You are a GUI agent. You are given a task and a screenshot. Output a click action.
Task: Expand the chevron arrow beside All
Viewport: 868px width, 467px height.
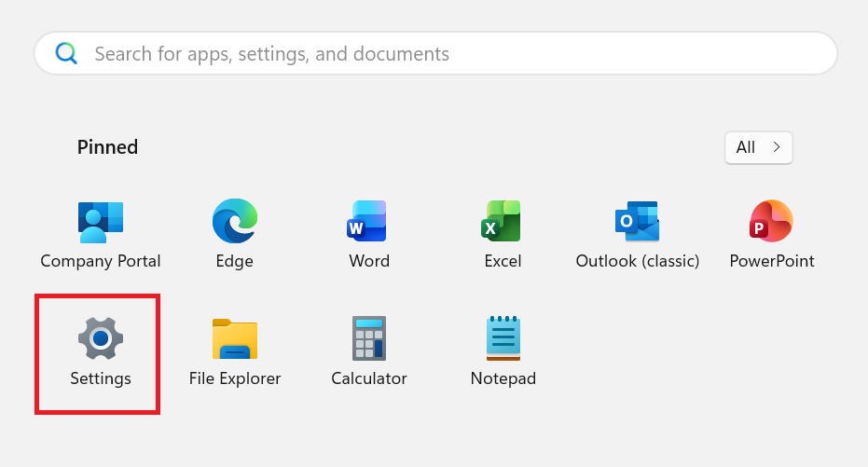tap(777, 147)
